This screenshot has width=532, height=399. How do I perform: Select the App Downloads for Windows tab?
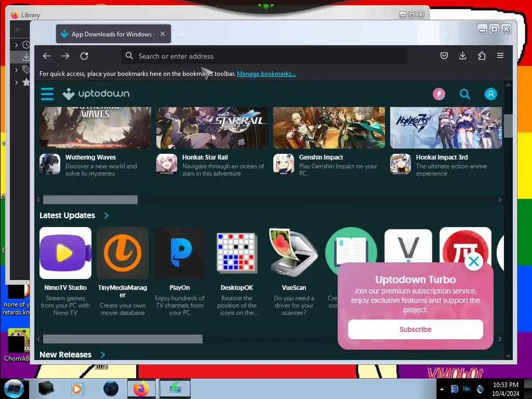point(113,34)
